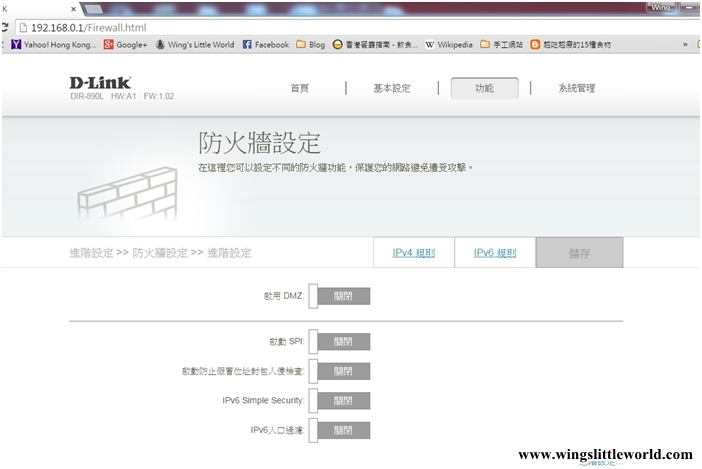Open the Yahoo! Hong Kong bookmark
The height and width of the screenshot is (469, 702).
point(54,45)
